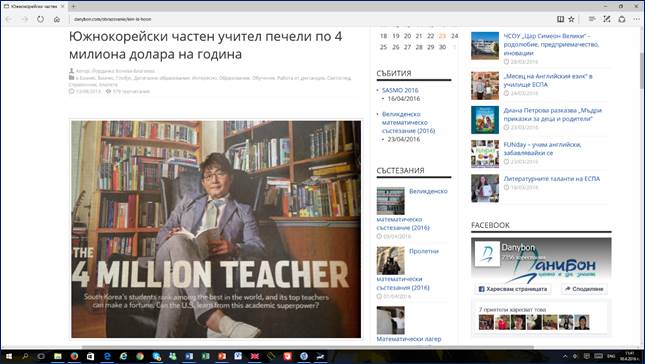Open taskbar Search magnifier
This screenshot has width=645, height=364.
(25, 357)
